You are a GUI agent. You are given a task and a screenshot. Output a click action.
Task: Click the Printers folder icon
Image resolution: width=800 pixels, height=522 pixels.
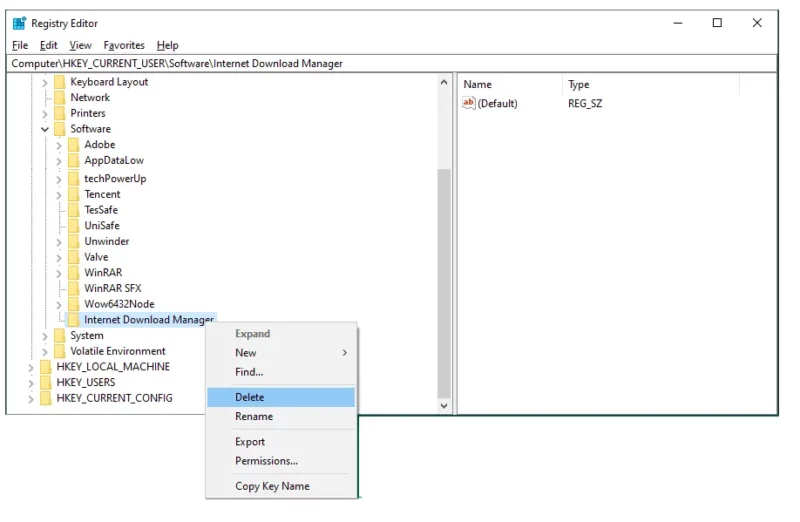(60, 113)
